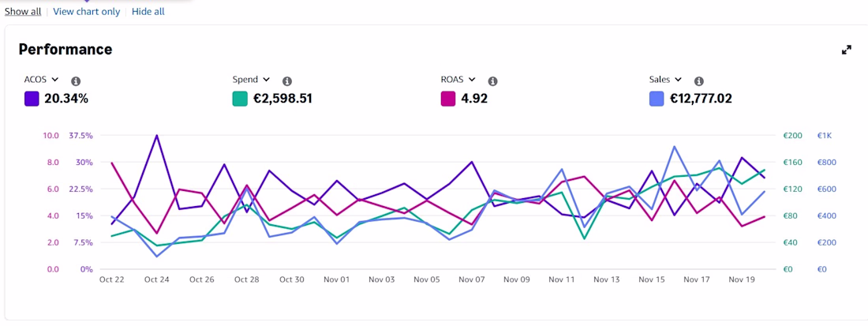Viewport: 868px width, 326px height.
Task: Open the Sales metric dropdown
Action: coord(665,80)
